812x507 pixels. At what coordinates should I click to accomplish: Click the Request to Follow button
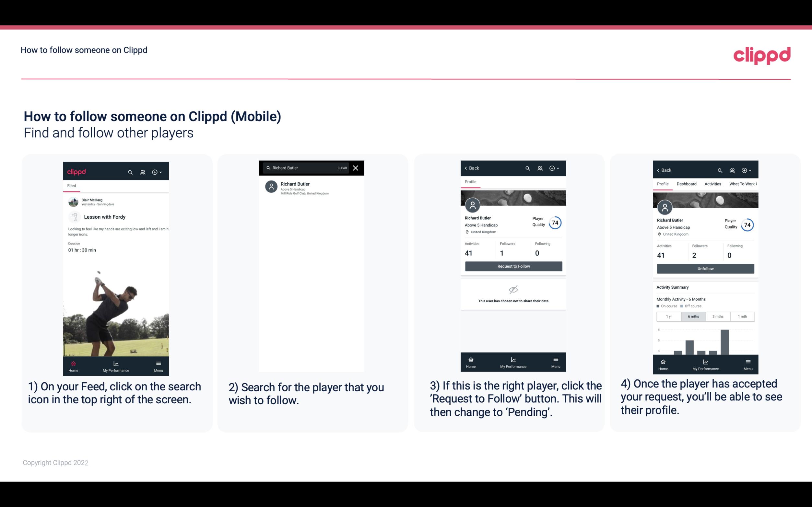[513, 266]
